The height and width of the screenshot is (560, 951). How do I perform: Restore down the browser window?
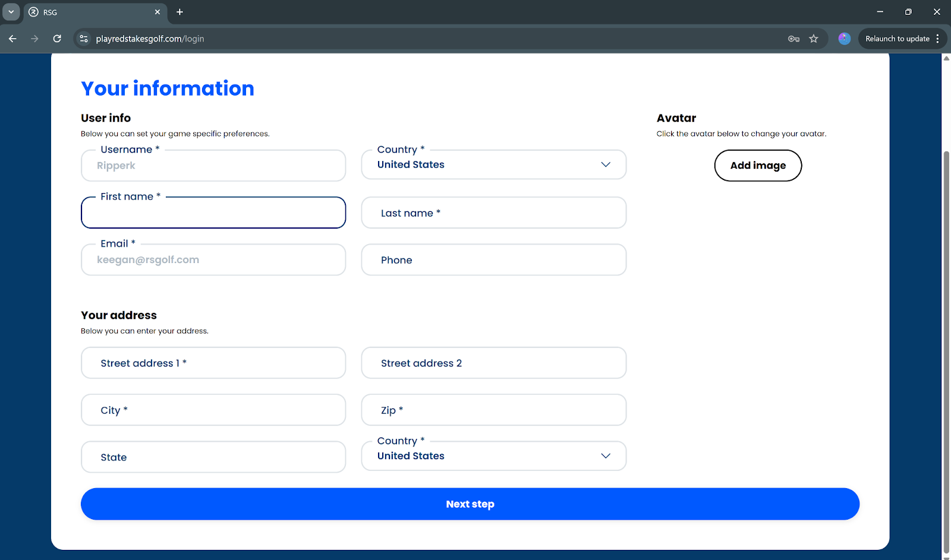click(908, 12)
